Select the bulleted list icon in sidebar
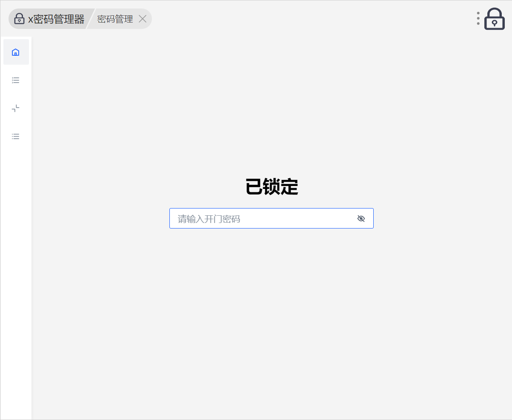 pyautogui.click(x=16, y=137)
